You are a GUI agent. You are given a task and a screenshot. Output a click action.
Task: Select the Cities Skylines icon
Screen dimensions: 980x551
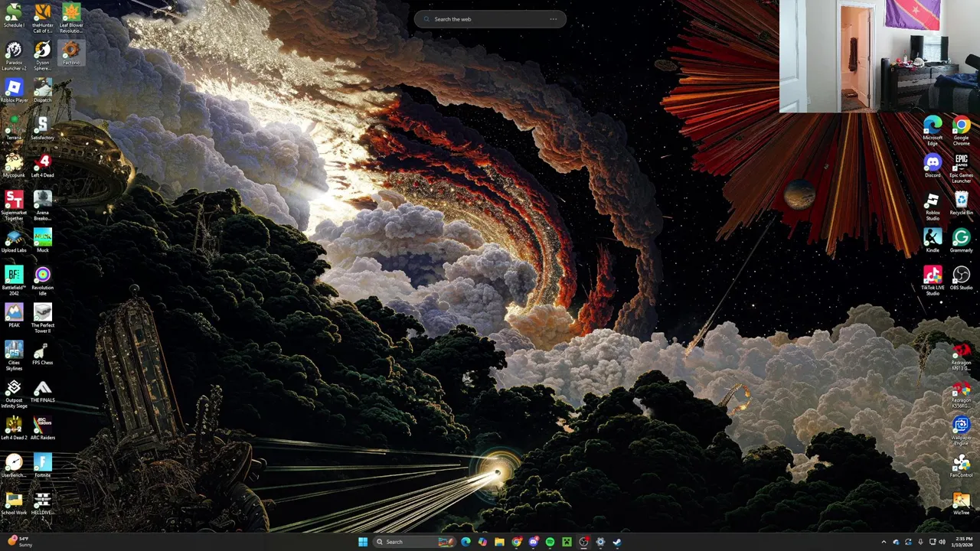[14, 355]
